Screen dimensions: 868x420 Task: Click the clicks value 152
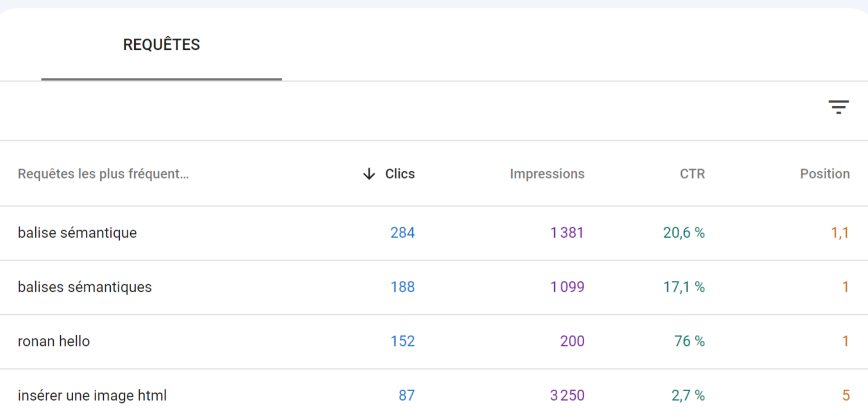coord(402,341)
